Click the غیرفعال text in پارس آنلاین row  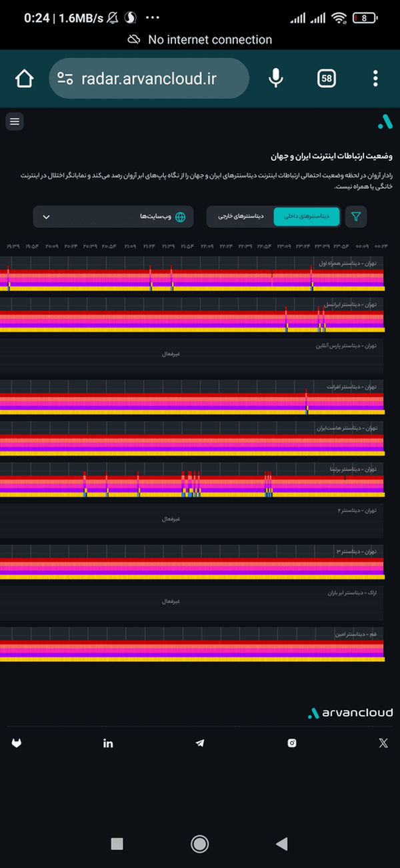171,354
